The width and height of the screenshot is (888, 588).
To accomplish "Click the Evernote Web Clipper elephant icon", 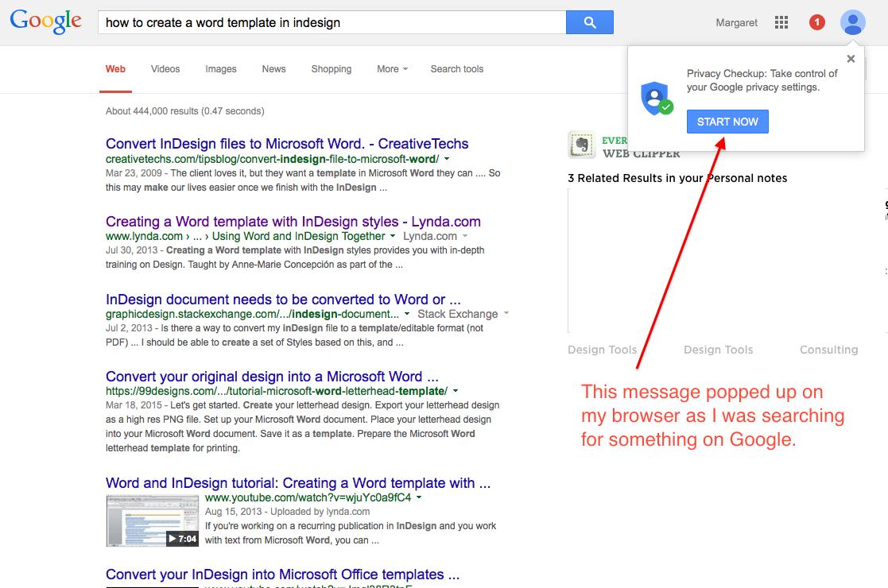I will click(x=582, y=145).
